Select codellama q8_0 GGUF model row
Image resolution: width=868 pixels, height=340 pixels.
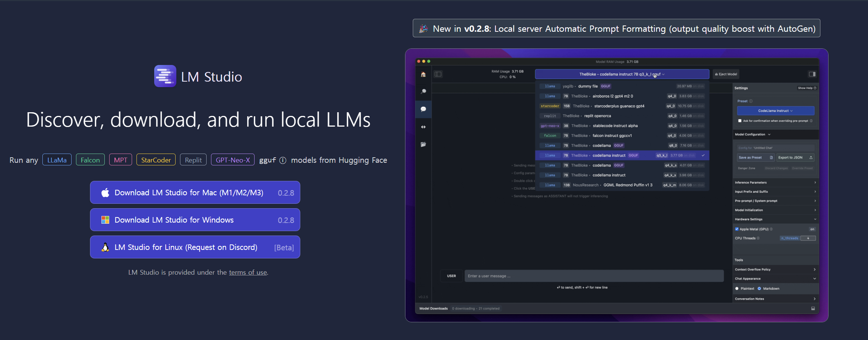(x=622, y=145)
